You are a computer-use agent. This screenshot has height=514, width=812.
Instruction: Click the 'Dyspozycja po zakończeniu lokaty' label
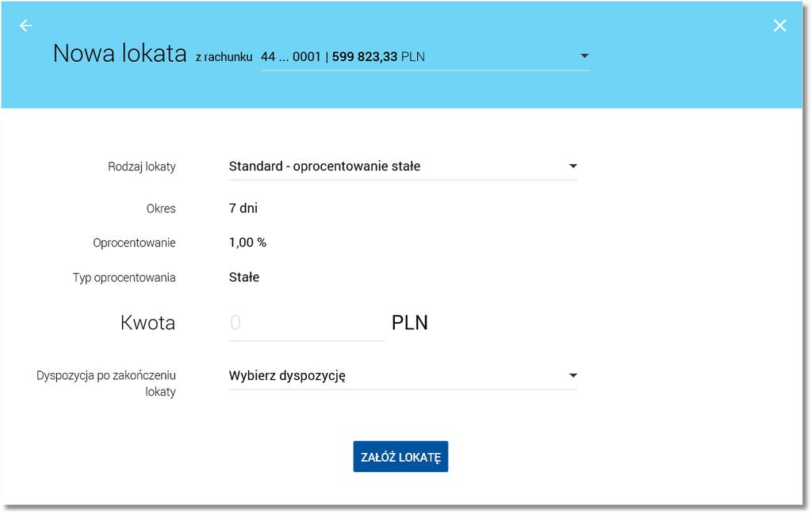pyautogui.click(x=106, y=383)
